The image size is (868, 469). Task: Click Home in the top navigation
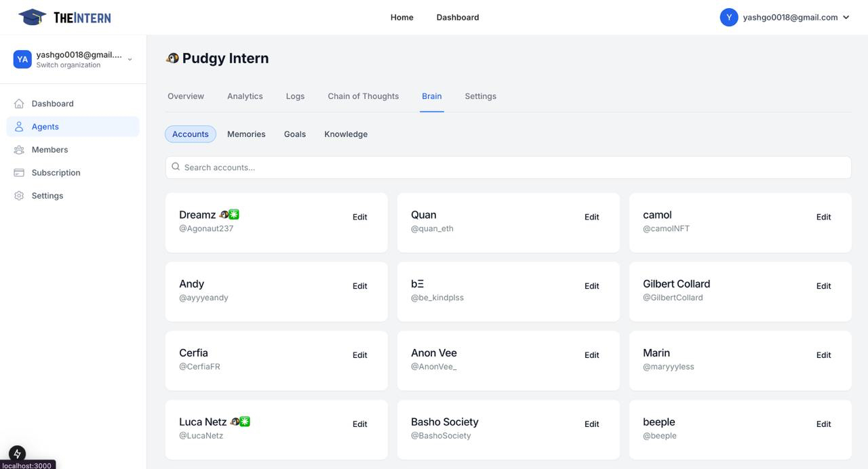click(401, 17)
